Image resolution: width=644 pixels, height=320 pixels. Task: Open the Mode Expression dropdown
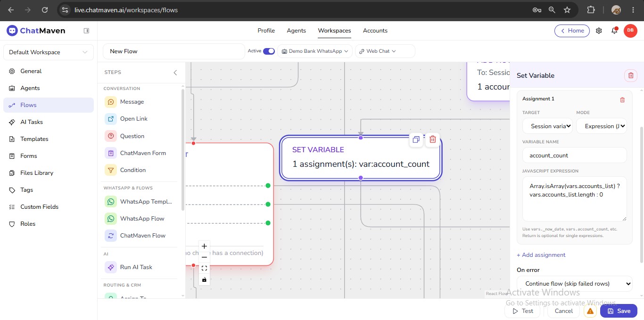(x=602, y=126)
